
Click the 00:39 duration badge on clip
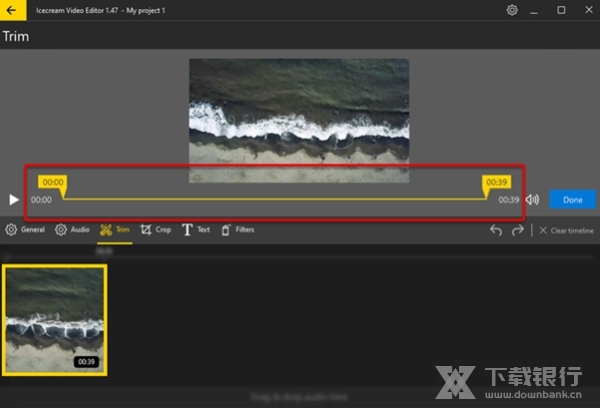point(86,362)
